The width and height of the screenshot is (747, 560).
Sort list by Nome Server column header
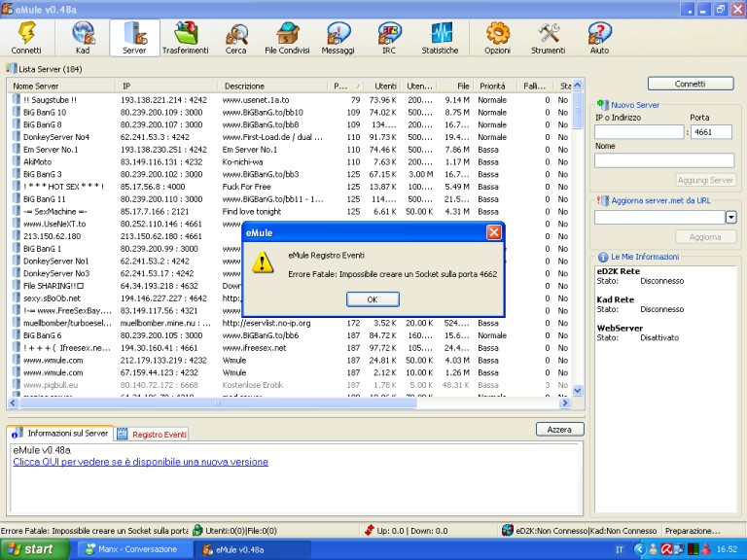pos(58,87)
